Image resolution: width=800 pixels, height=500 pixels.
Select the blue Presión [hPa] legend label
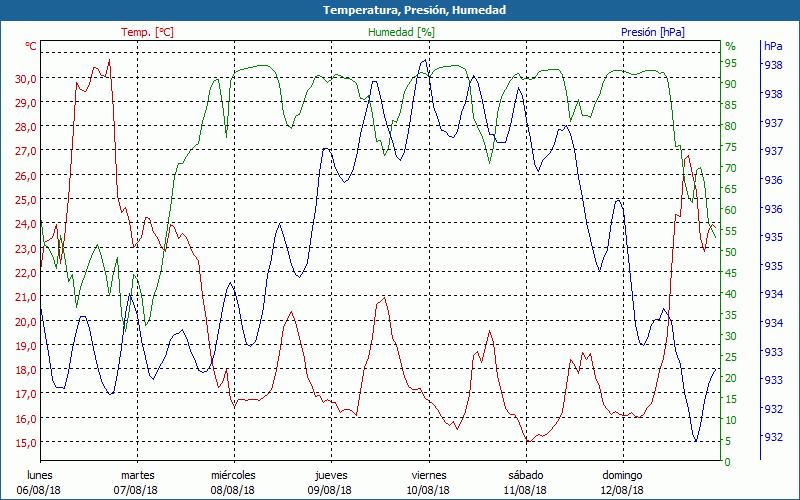pos(653,32)
